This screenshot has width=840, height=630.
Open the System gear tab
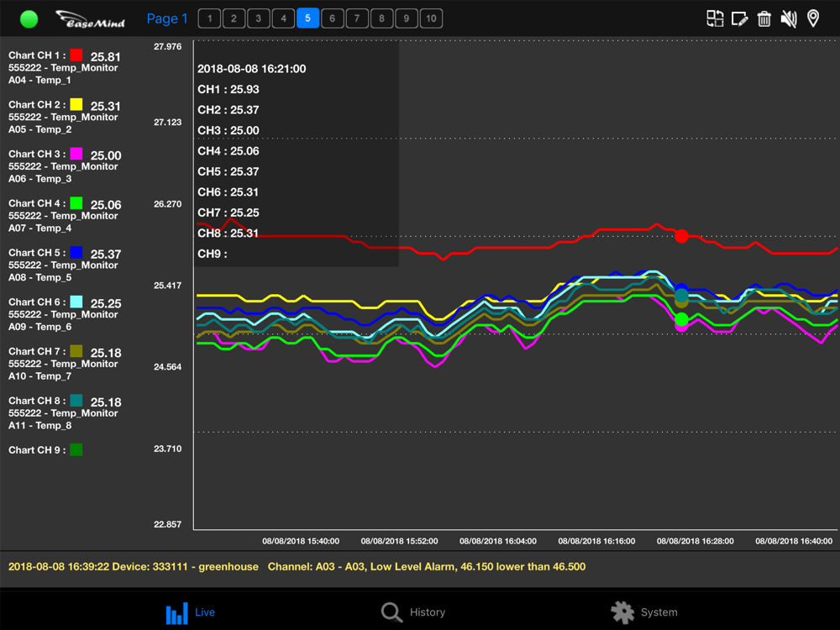644,612
